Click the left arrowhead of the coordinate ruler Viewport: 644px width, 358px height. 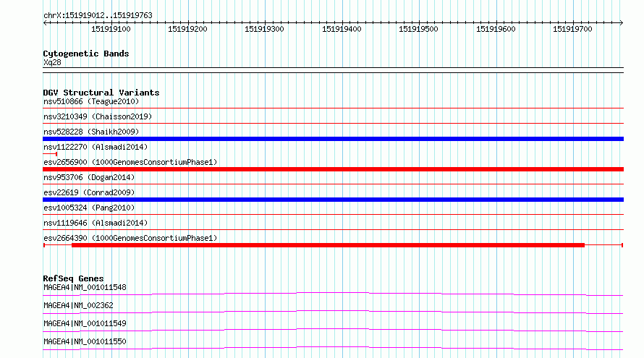(45, 23)
